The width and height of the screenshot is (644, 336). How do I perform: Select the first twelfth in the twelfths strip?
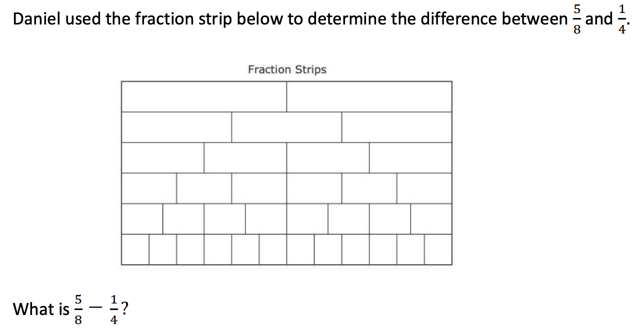(135, 249)
